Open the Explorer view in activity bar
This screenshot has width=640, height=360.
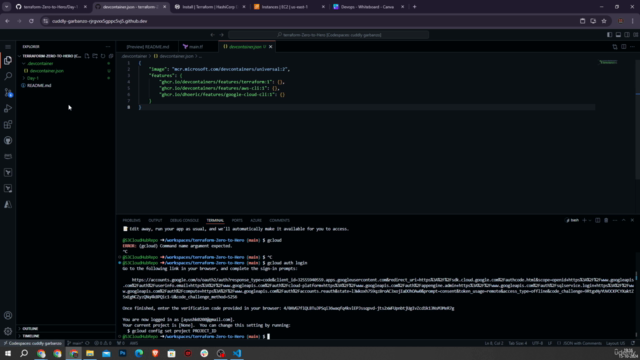point(8,60)
